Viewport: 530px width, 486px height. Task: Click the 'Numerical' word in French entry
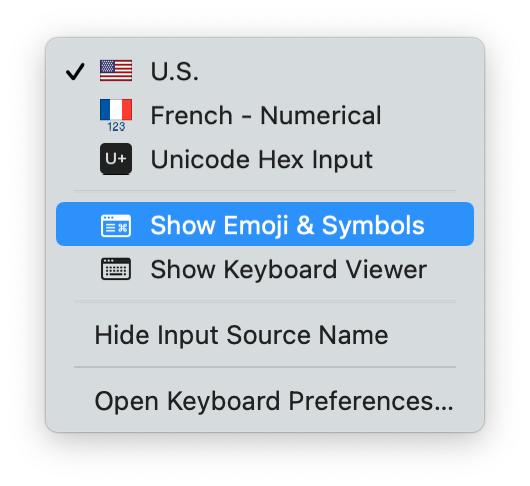point(321,115)
